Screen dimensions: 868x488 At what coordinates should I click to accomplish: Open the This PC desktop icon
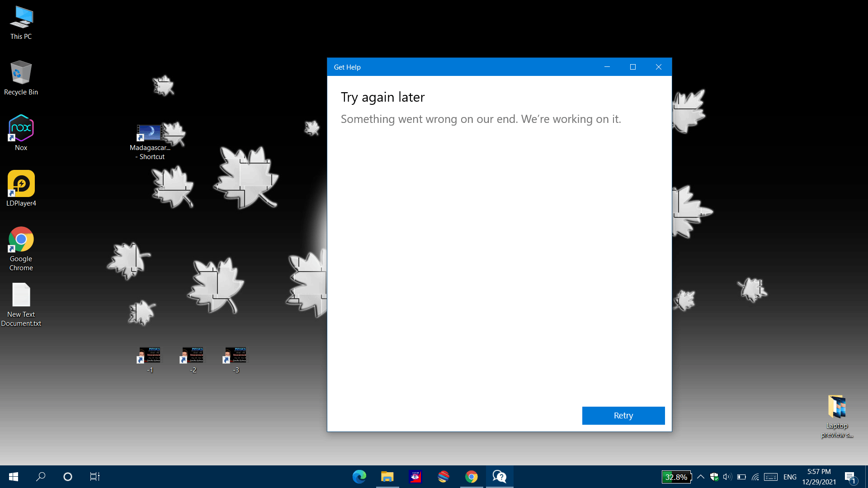pos(21,18)
